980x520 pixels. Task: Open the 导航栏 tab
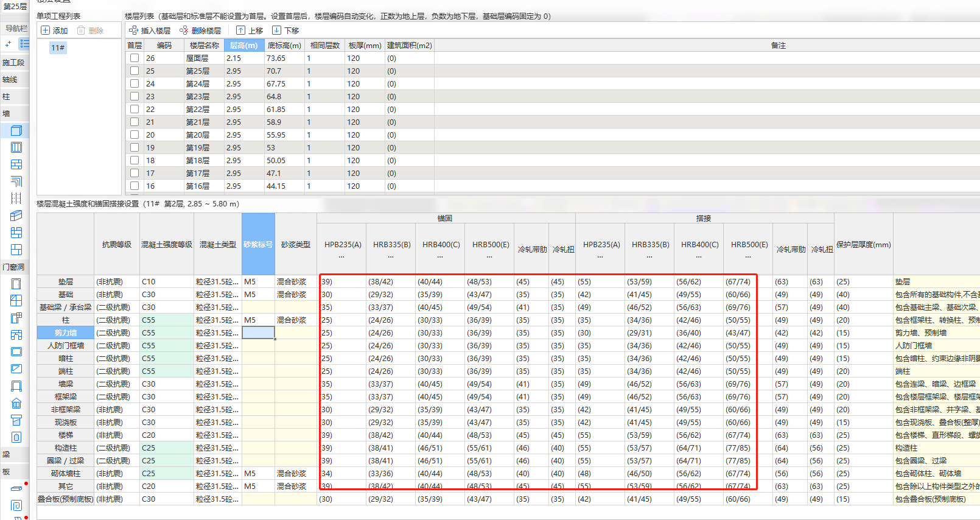point(16,28)
